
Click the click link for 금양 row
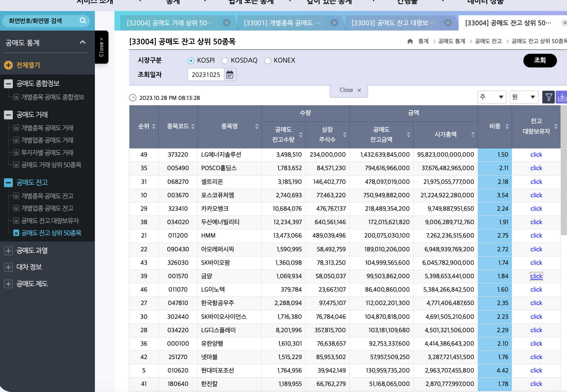coord(536,276)
